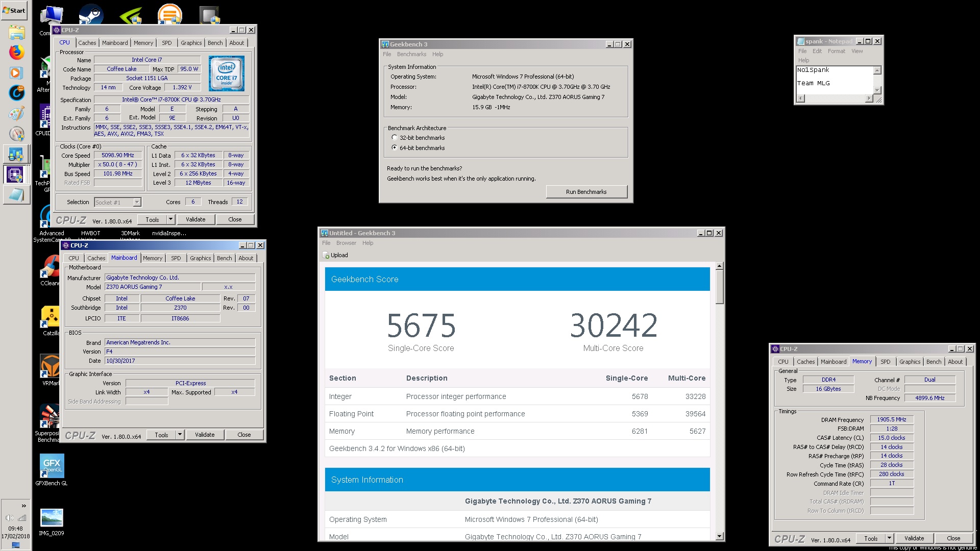Open the Caches tab in the top CPU-Z window
This screenshot has width=980, height=551.
coord(87,43)
